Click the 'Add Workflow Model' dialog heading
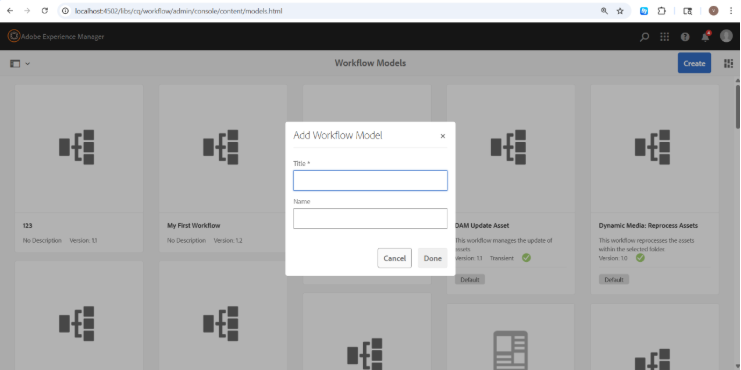741x370 pixels. coord(337,136)
